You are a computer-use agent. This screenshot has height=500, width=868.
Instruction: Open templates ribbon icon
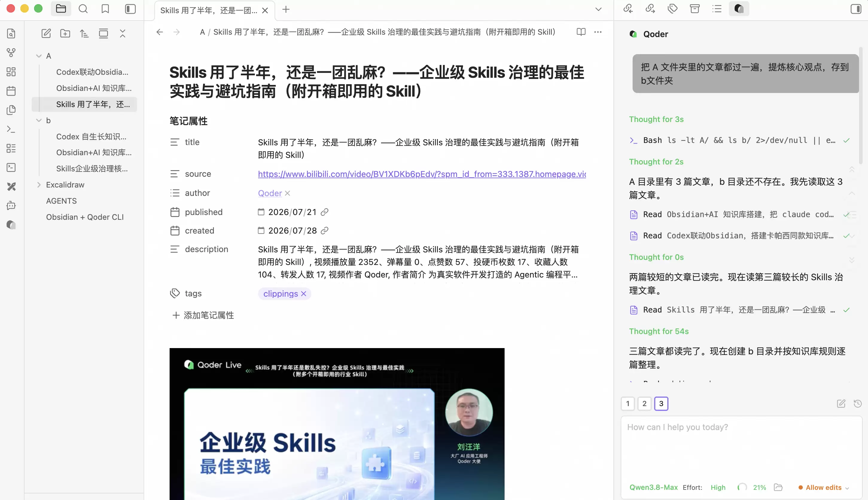tap(11, 110)
